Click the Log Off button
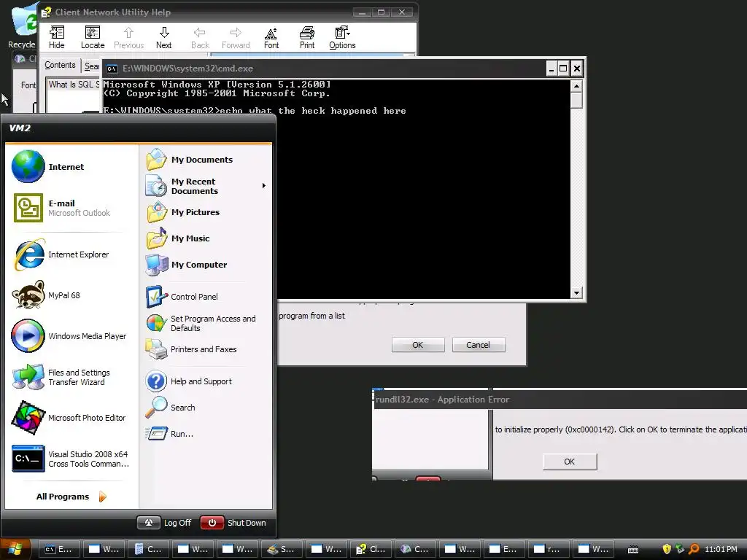Viewport: 747px width, 560px height. coord(165,523)
